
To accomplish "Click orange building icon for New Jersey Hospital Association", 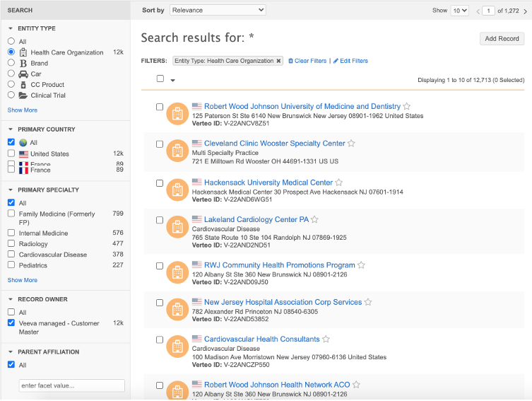I will click(177, 309).
